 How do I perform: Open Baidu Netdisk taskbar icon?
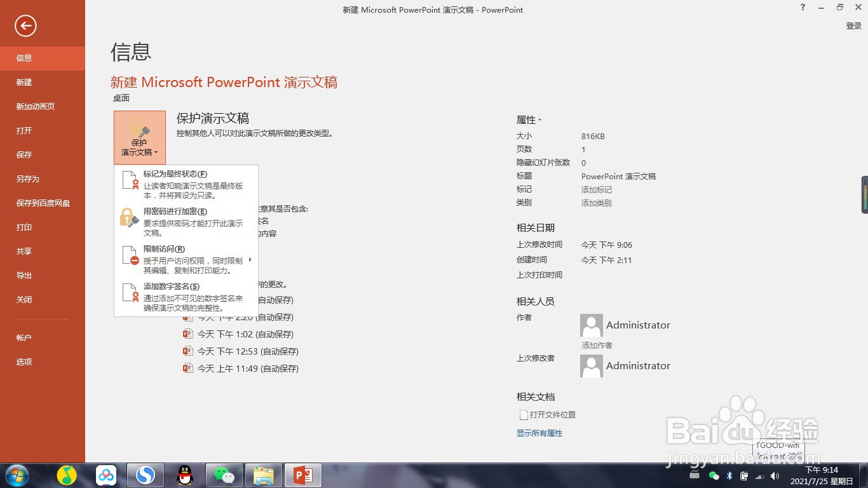coord(106,475)
